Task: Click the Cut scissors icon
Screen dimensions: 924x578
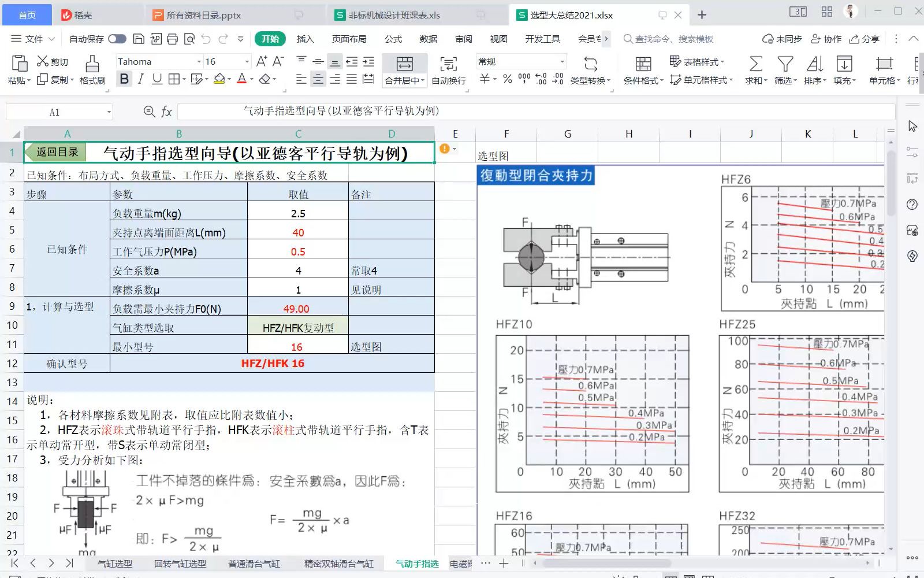Action: (43, 61)
